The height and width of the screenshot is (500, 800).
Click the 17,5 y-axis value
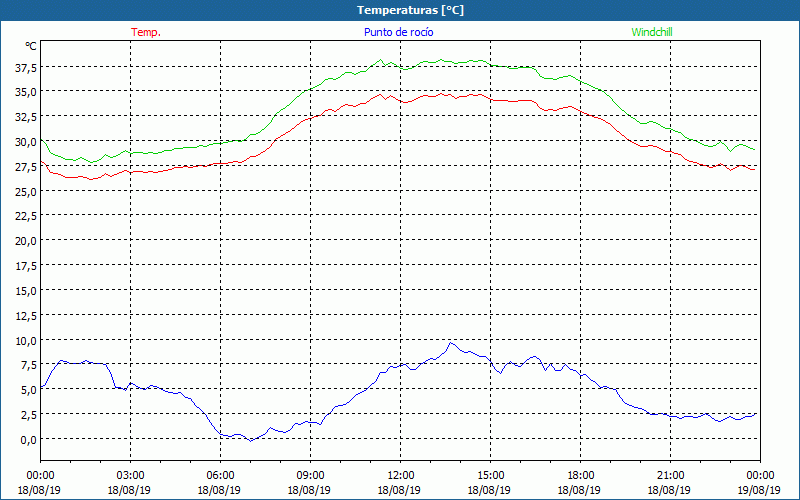pos(26,267)
